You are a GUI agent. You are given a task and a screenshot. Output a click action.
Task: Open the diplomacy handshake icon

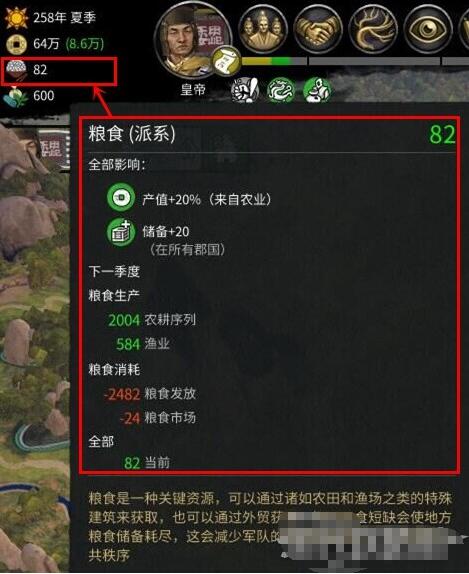(x=318, y=30)
